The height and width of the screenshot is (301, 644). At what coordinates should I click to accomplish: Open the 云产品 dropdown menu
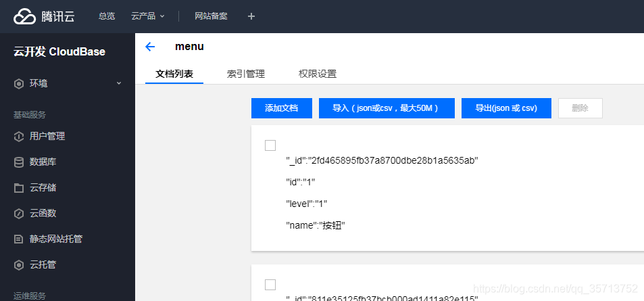[x=147, y=16]
